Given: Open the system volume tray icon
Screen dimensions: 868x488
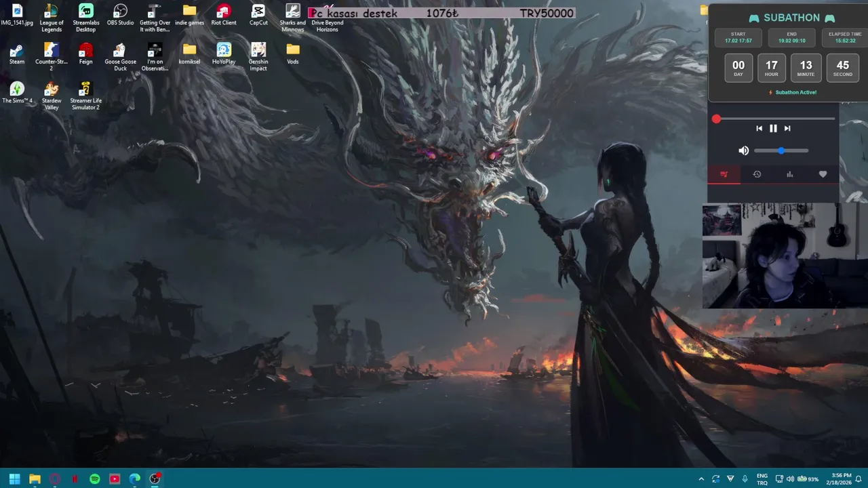Looking at the screenshot, I should (790, 479).
